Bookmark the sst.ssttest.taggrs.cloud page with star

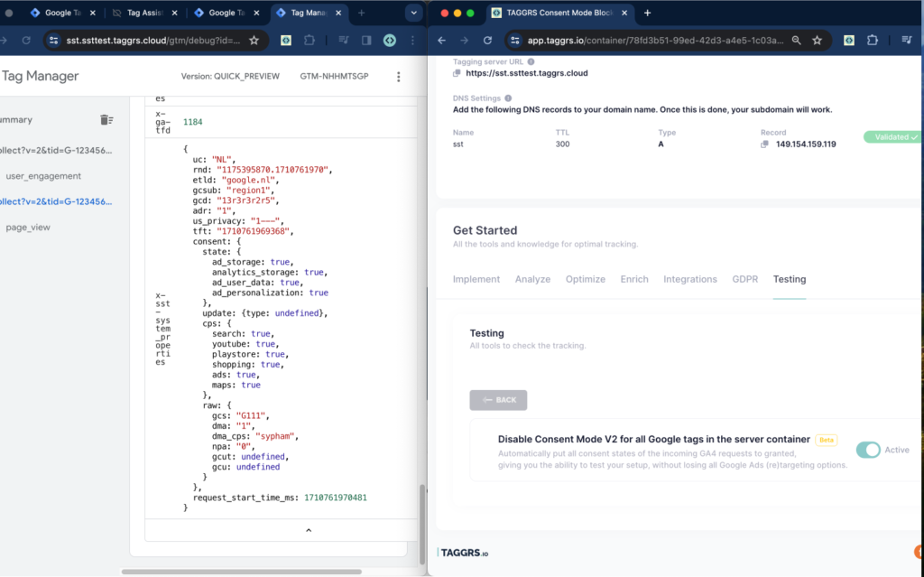coord(254,40)
